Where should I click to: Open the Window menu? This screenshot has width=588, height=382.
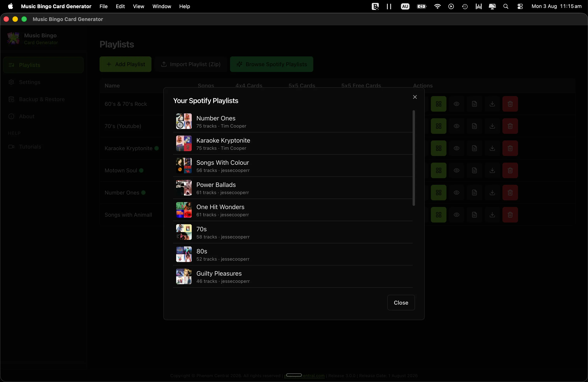(162, 6)
